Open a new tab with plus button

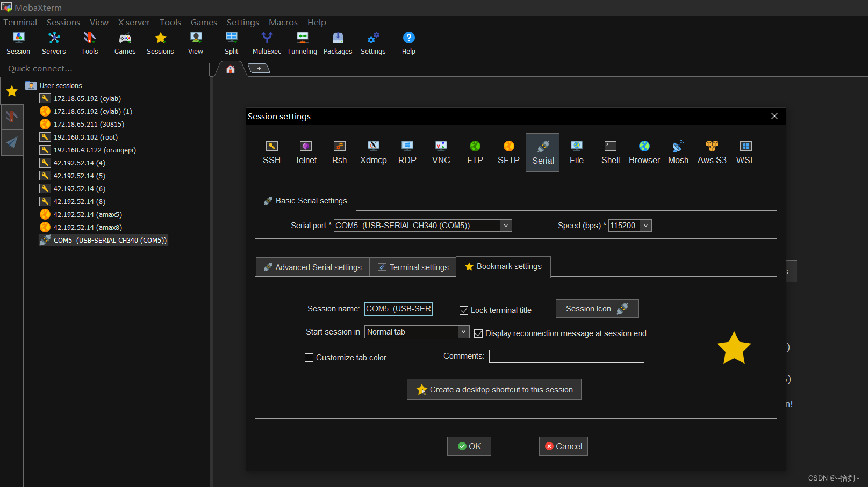point(259,68)
